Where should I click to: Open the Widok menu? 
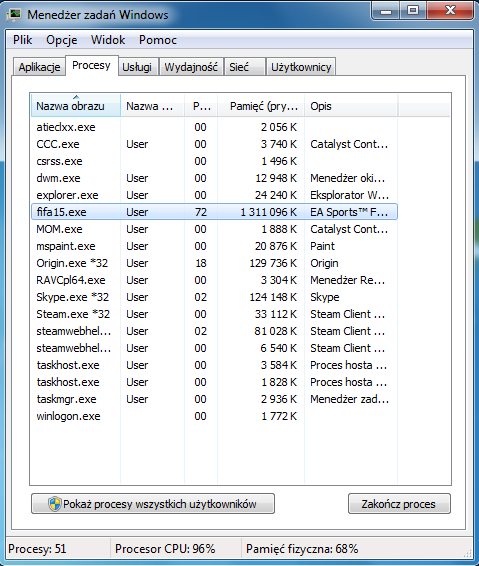tap(108, 40)
